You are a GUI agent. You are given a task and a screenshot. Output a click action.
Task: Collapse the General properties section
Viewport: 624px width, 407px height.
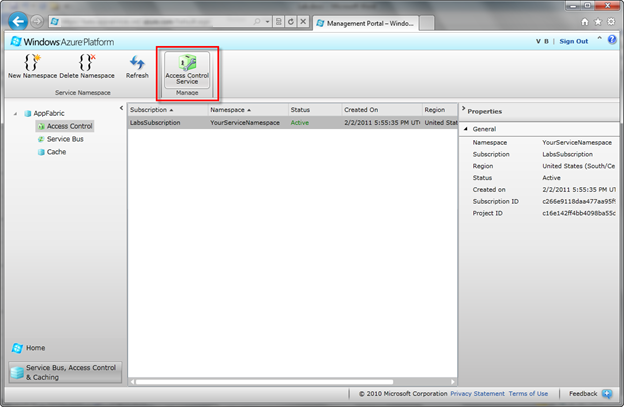click(x=466, y=129)
